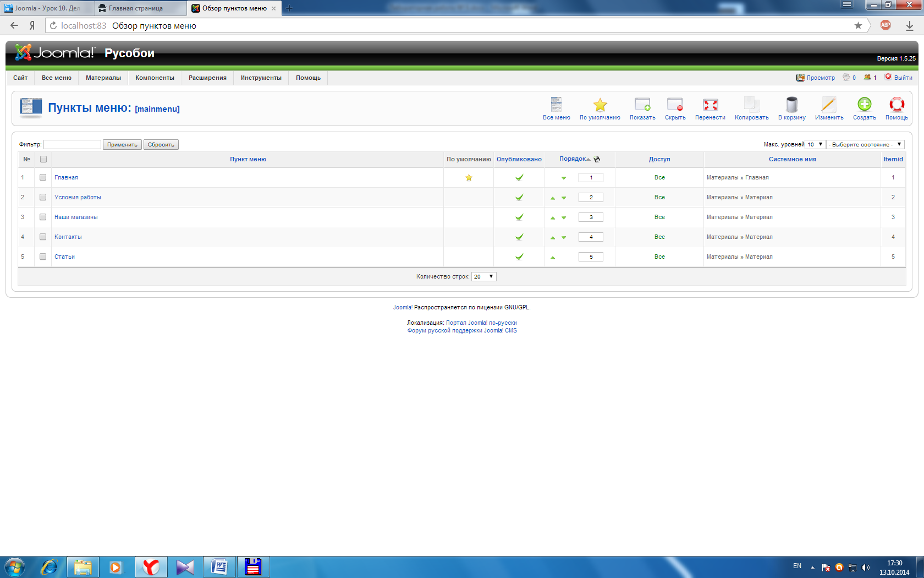Open the Сайт menu
Viewport: 924px width, 578px height.
[x=20, y=78]
